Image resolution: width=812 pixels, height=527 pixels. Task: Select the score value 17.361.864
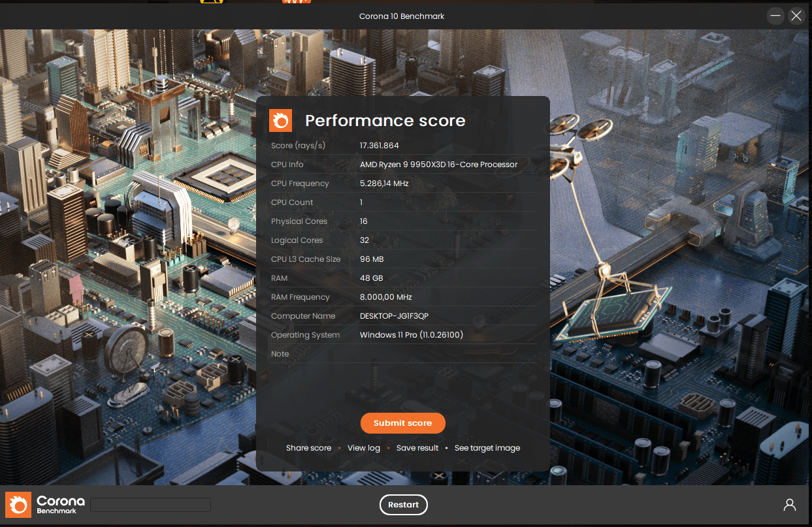[x=379, y=146]
